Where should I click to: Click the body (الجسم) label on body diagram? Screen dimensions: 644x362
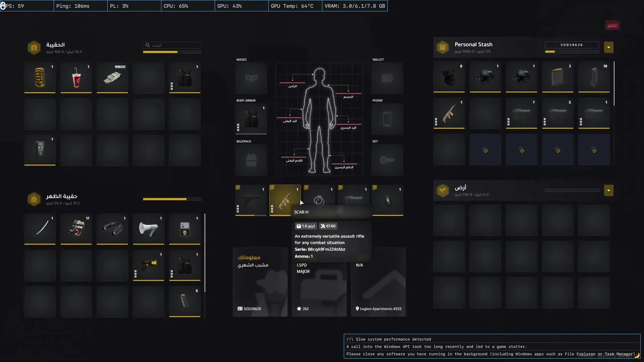tap(348, 97)
